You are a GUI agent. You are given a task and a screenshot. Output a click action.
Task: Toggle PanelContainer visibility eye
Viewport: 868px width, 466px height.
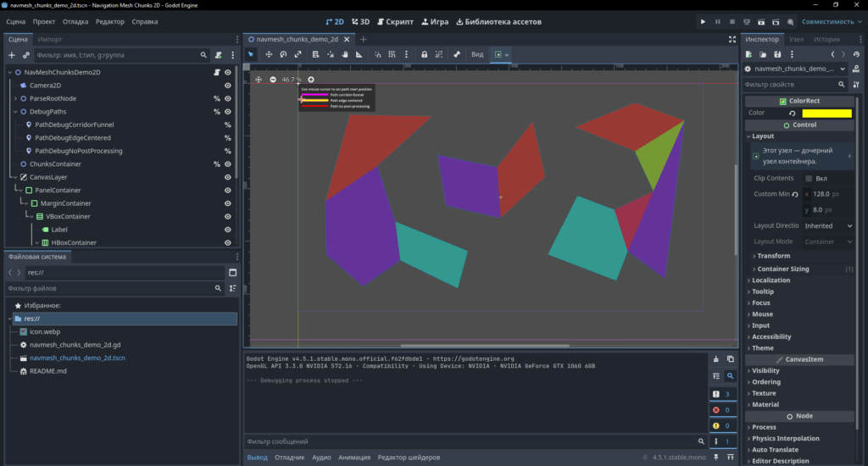[227, 190]
